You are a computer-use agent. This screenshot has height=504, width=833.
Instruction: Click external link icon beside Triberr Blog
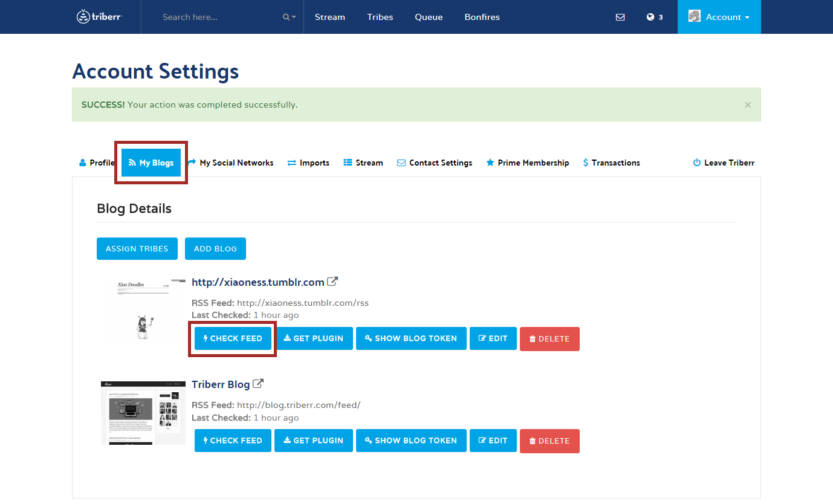258,384
